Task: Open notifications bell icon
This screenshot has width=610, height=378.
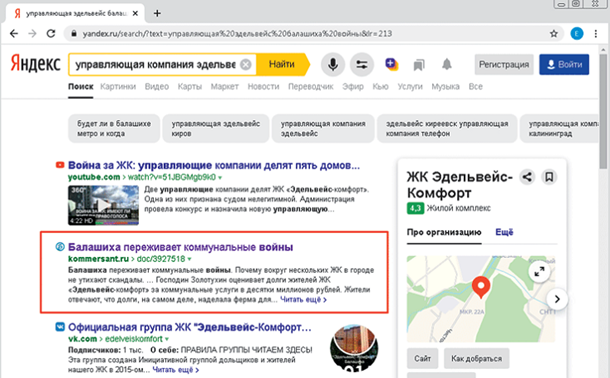Action: [x=447, y=64]
